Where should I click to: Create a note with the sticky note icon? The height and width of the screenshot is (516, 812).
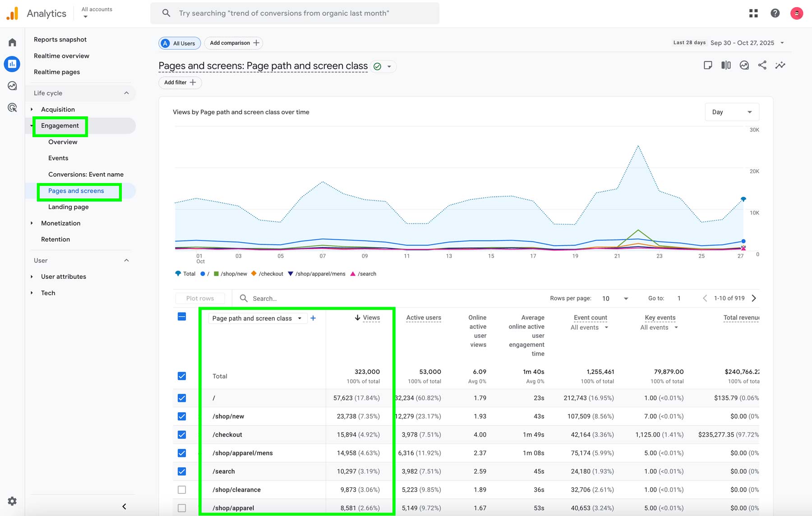click(x=707, y=65)
